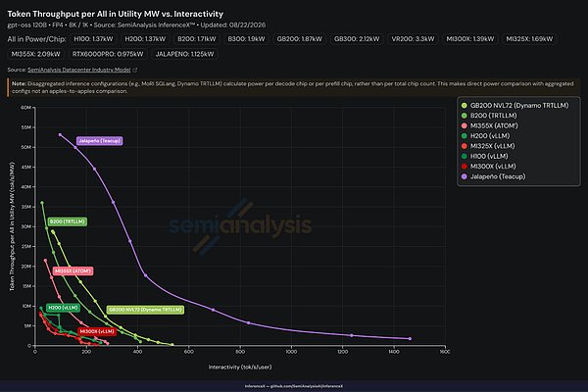Click the 30M y-axis tick label
The height and width of the screenshot is (392, 588).
pos(25,226)
